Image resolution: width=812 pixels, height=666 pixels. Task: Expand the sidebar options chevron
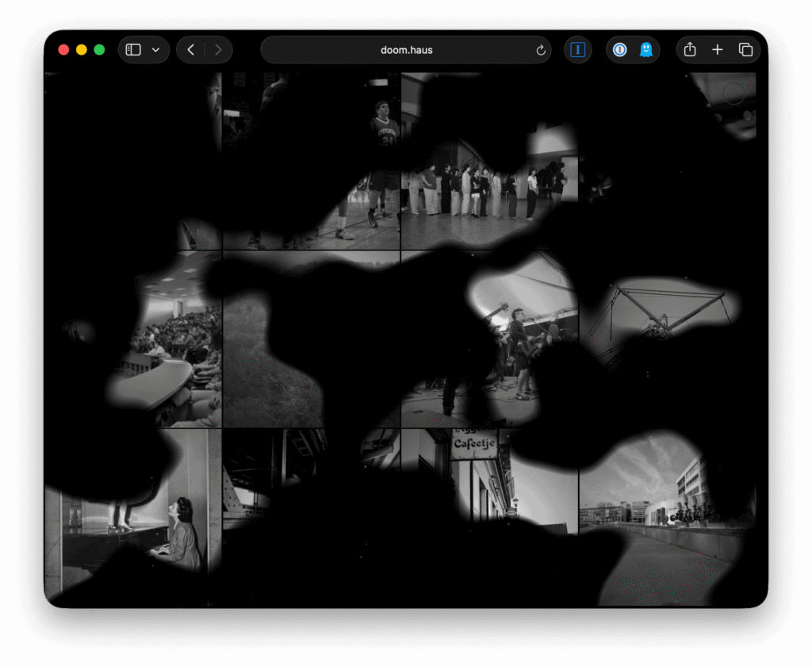coord(155,50)
